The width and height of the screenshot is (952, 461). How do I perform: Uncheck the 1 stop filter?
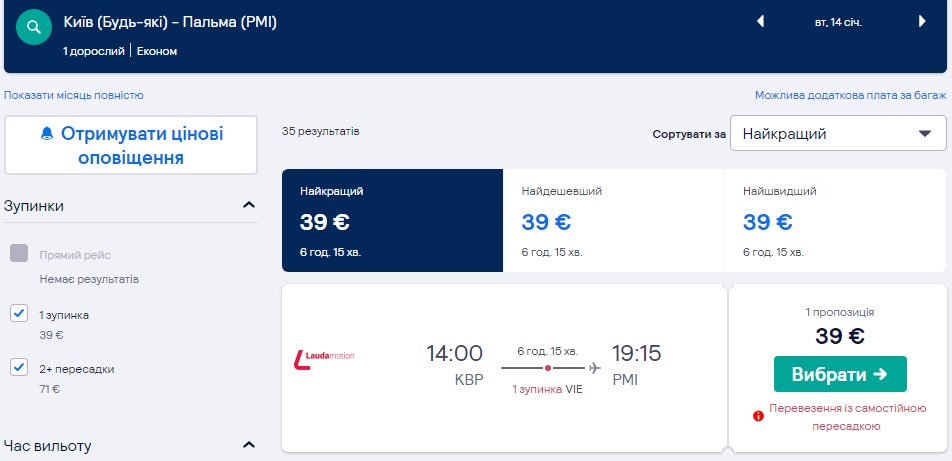(19, 314)
